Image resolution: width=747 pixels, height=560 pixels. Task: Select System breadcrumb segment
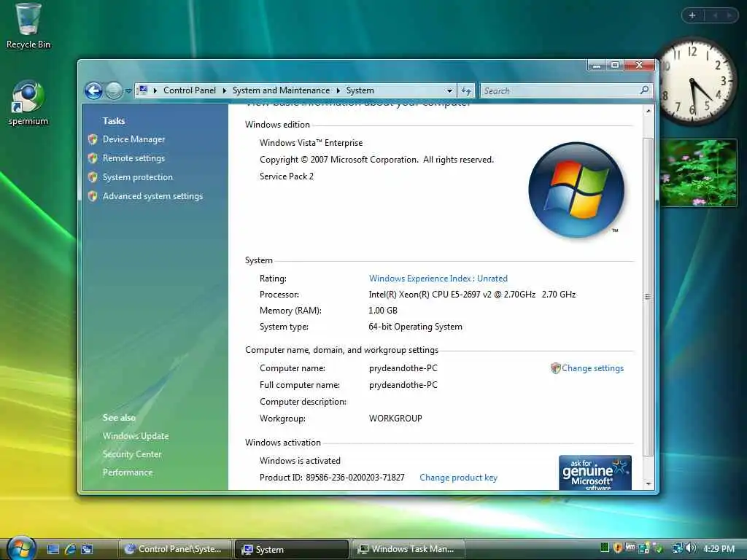tap(360, 90)
